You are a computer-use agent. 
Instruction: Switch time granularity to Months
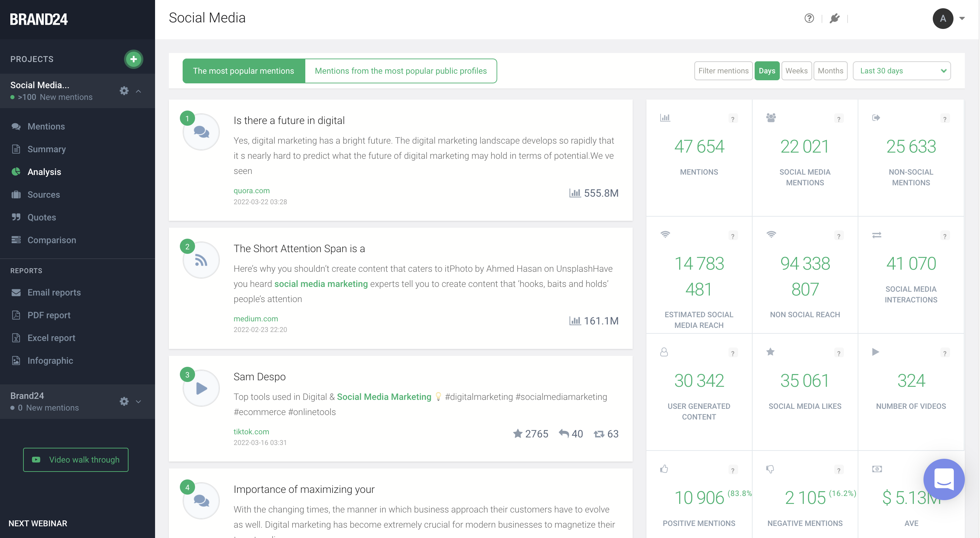(x=830, y=71)
